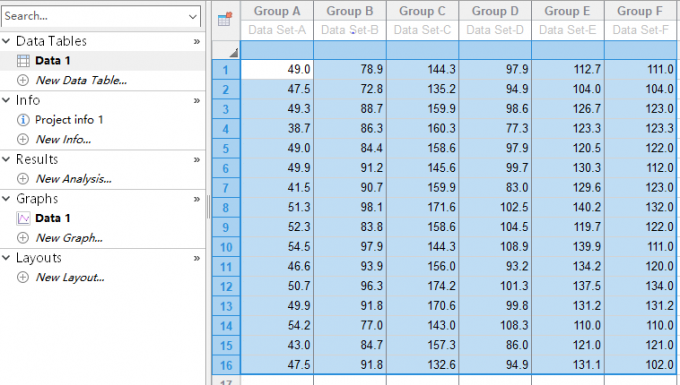The width and height of the screenshot is (680, 385).
Task: Click the Data 1 graph icon
Action: 23,218
